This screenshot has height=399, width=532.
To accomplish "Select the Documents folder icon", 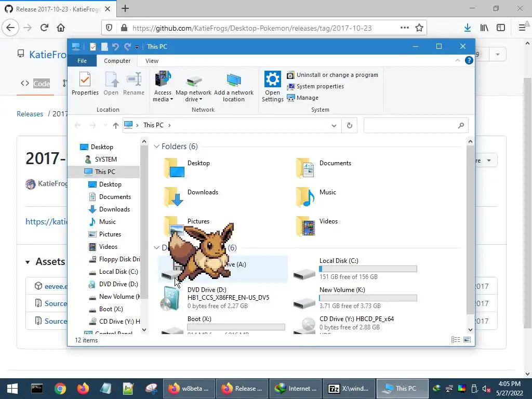I will (305, 168).
